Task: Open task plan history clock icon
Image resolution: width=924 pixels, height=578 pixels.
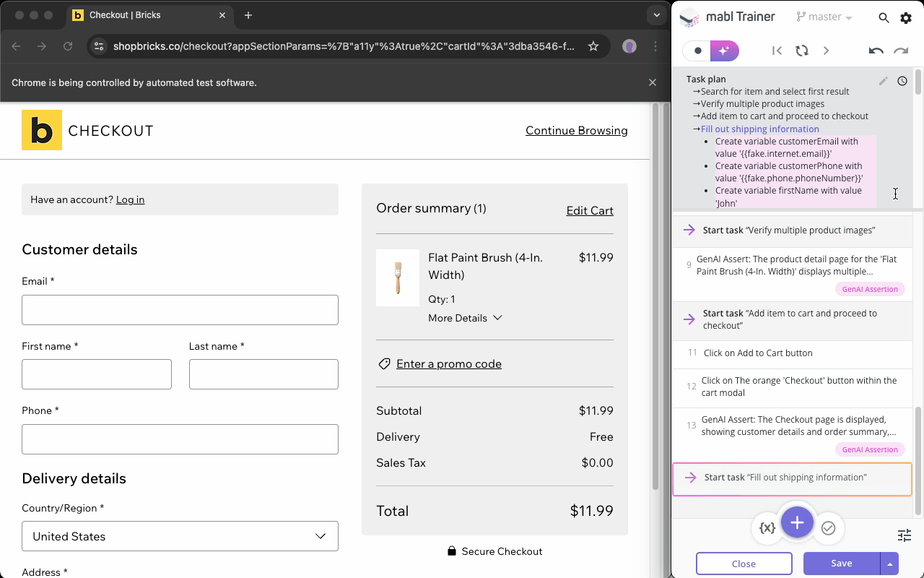Action: [x=902, y=81]
